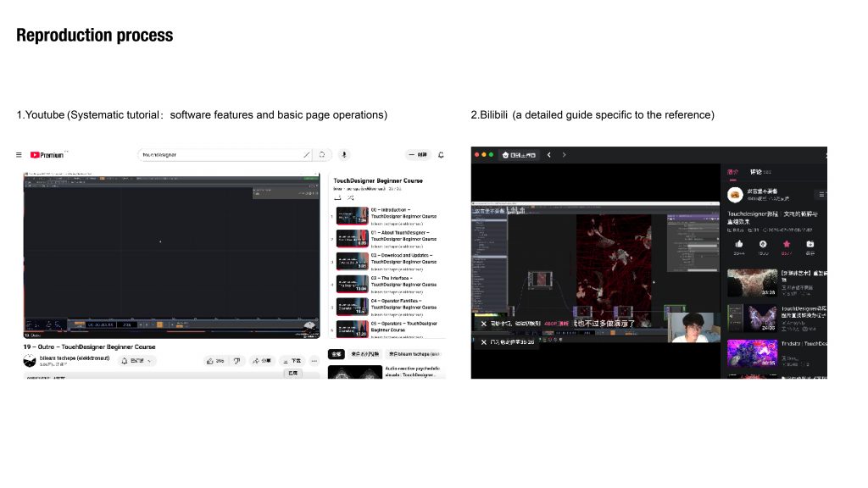This screenshot has height=488, width=868.
Task: Go forward in Bilibili window
Action: pos(564,155)
